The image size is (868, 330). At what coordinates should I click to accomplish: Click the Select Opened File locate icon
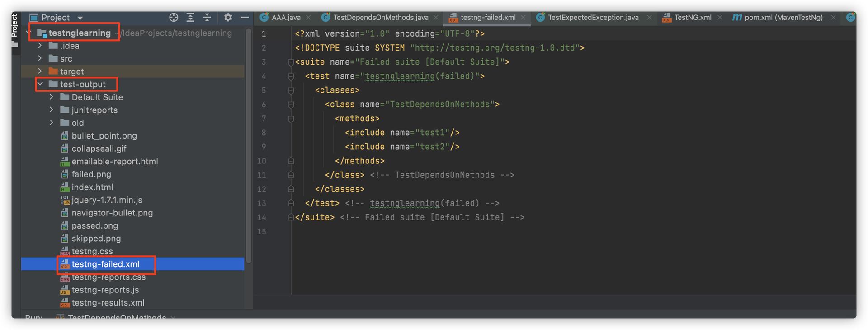pos(174,17)
